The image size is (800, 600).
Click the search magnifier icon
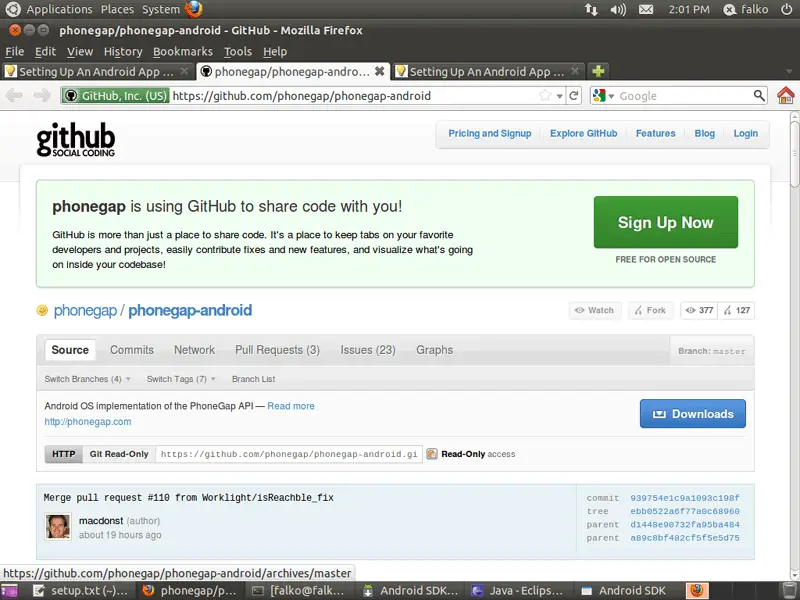(759, 95)
